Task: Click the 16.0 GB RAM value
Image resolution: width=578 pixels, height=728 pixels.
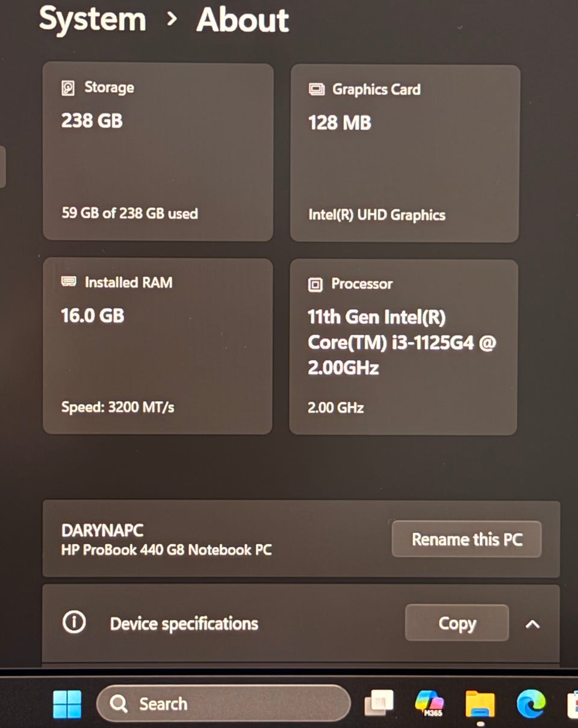Action: (x=93, y=315)
